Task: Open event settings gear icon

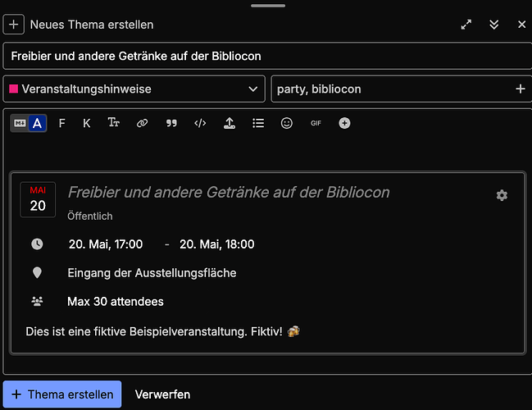Action: [502, 195]
